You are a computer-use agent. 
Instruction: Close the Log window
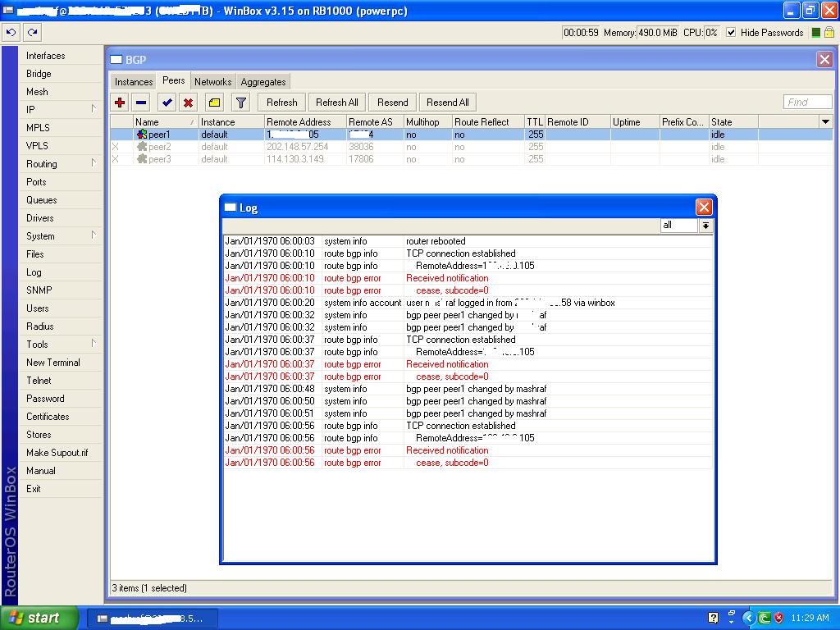703,207
